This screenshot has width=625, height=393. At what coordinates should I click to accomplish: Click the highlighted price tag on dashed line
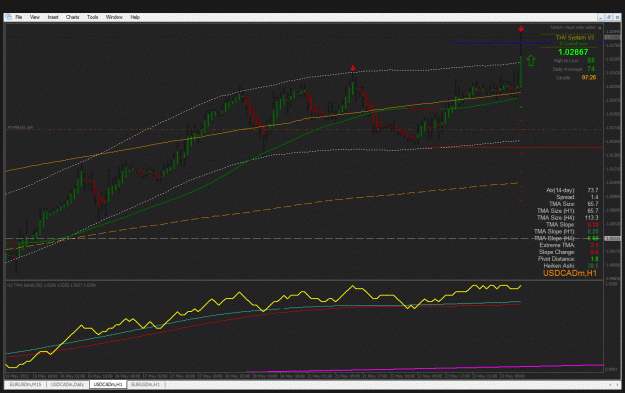tap(613, 238)
